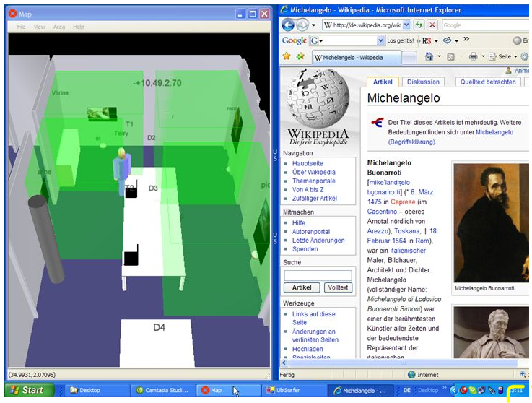Add to favorites with green plus star
Image resolution: width=532 pixels, height=403 pixels.
[300, 56]
